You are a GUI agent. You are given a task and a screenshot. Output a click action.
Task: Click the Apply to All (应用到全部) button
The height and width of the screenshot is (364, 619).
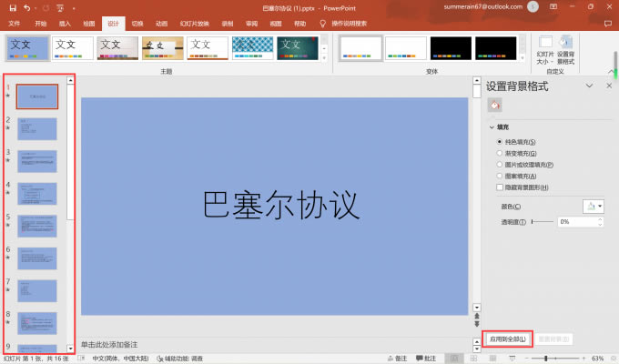[x=508, y=339]
